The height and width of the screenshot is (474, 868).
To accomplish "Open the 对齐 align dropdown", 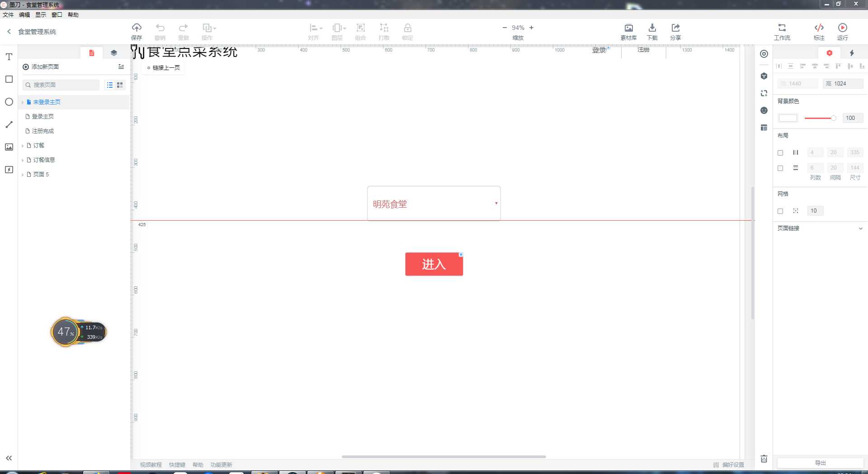I will click(x=316, y=32).
